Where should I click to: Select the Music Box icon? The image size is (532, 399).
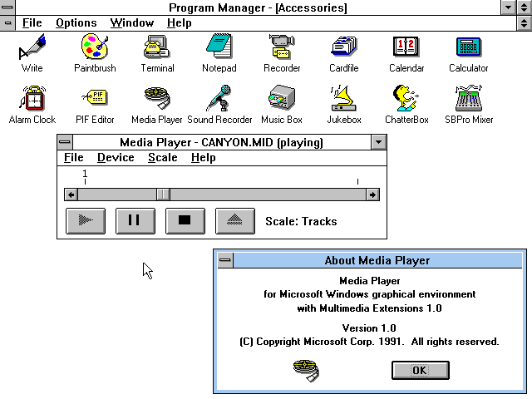tap(282, 98)
